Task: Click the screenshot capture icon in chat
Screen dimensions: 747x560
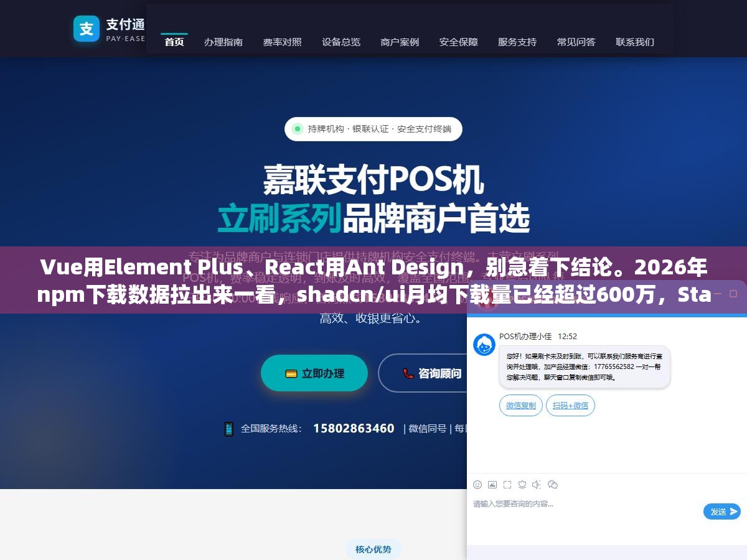Action: pos(507,485)
